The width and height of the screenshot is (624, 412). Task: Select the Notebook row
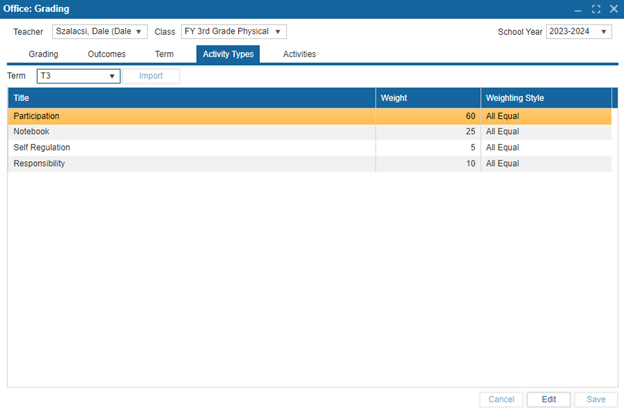[x=191, y=132]
